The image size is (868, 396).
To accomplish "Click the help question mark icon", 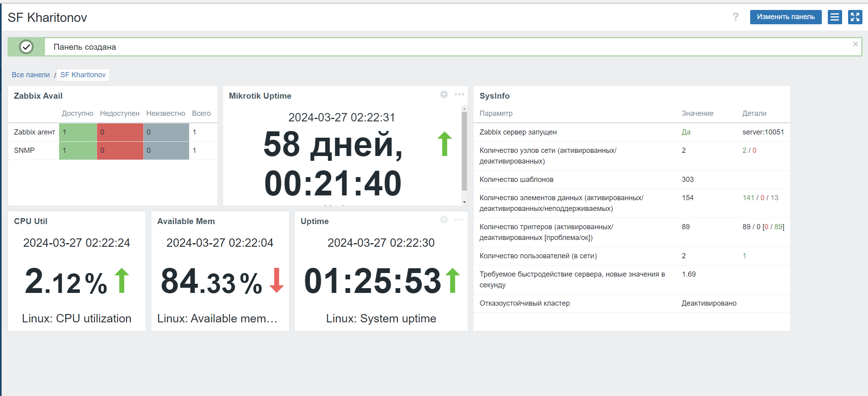I will point(735,17).
